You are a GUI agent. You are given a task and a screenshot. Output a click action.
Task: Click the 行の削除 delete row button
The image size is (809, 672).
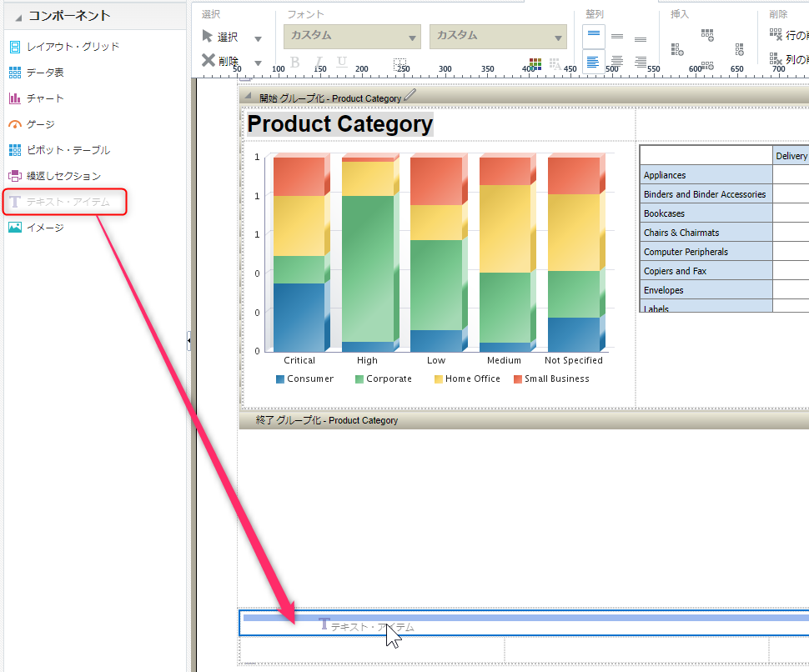point(789,34)
